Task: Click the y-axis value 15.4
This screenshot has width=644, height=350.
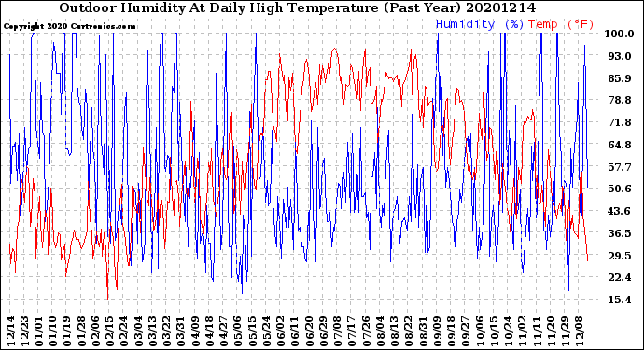Action: click(x=620, y=300)
